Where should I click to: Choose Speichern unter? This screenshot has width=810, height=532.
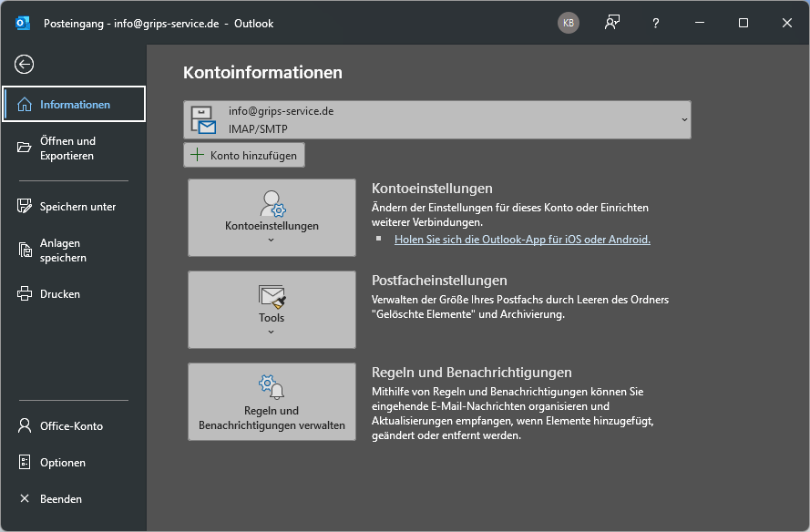tap(74, 207)
